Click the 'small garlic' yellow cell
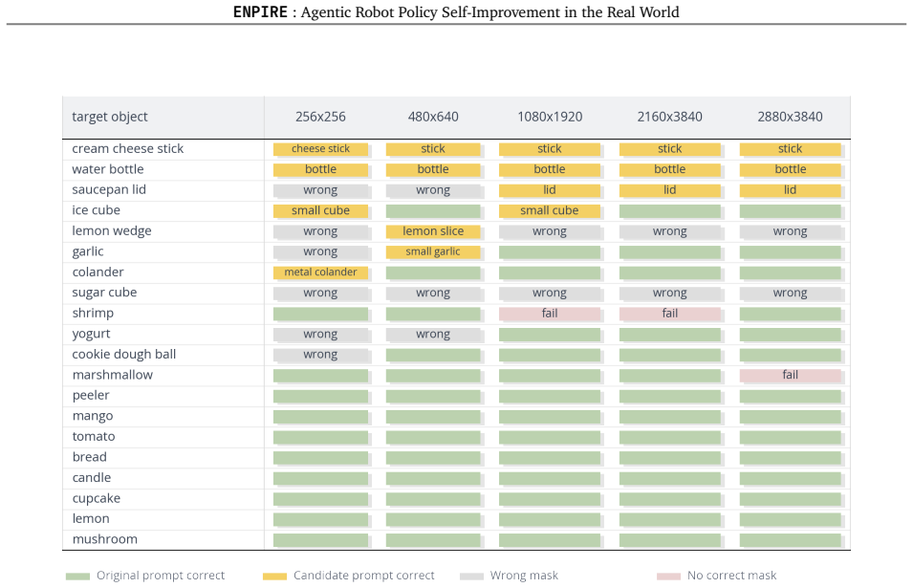 click(433, 252)
